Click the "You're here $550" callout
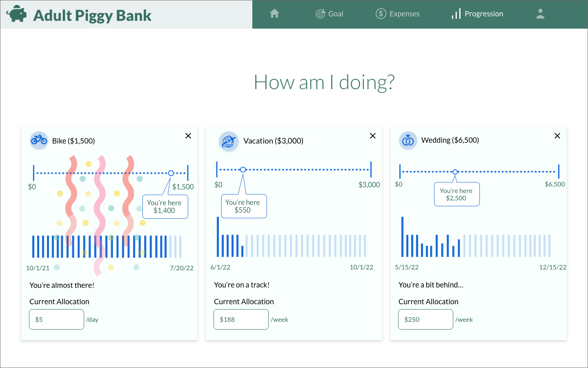Viewport: 588px width, 368px height. click(x=244, y=206)
